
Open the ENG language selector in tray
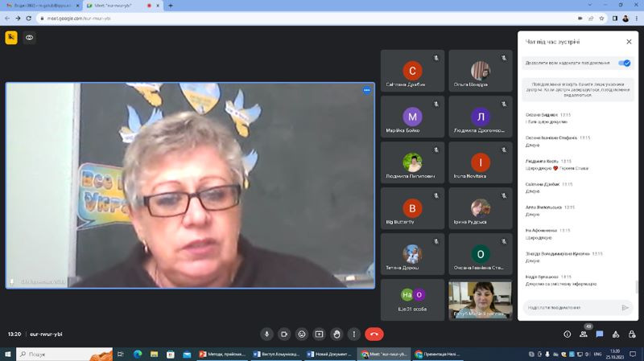click(597, 354)
